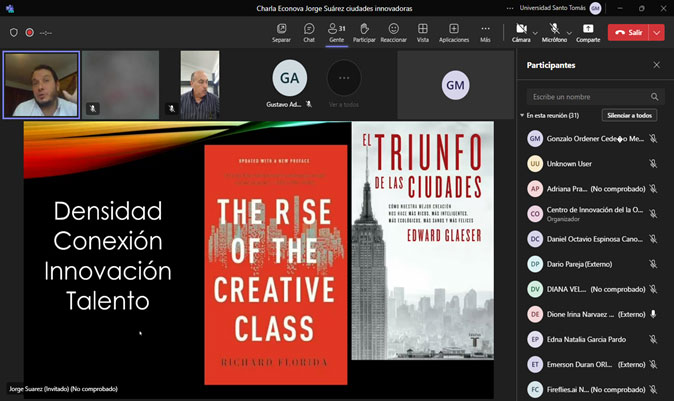Open the Reaccionar emoji menu
Screen dimensions: 674x401
(393, 32)
